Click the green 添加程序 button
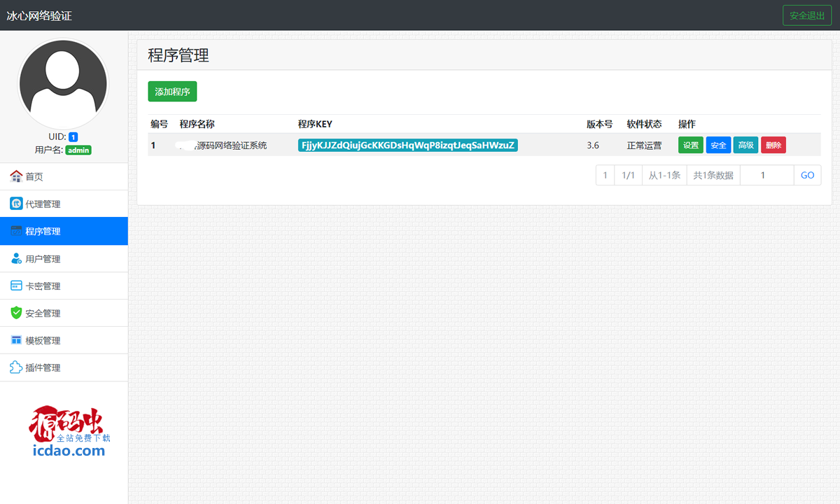This screenshot has height=504, width=840. (172, 92)
